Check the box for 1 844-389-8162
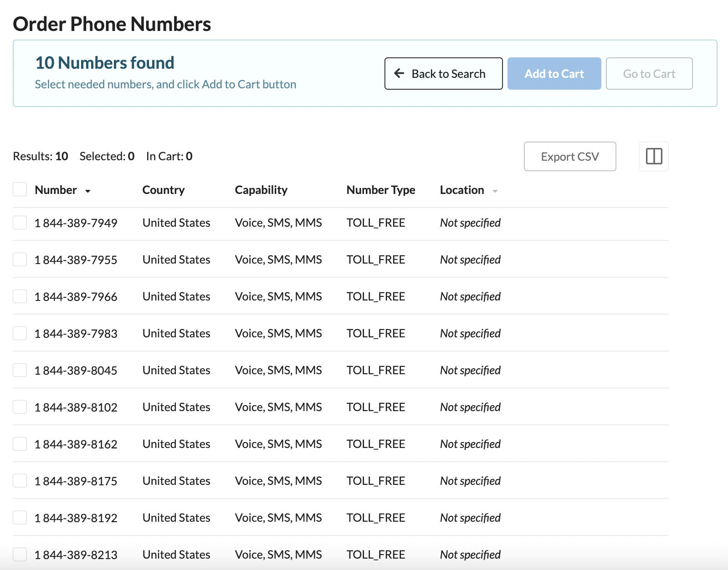 (20, 444)
